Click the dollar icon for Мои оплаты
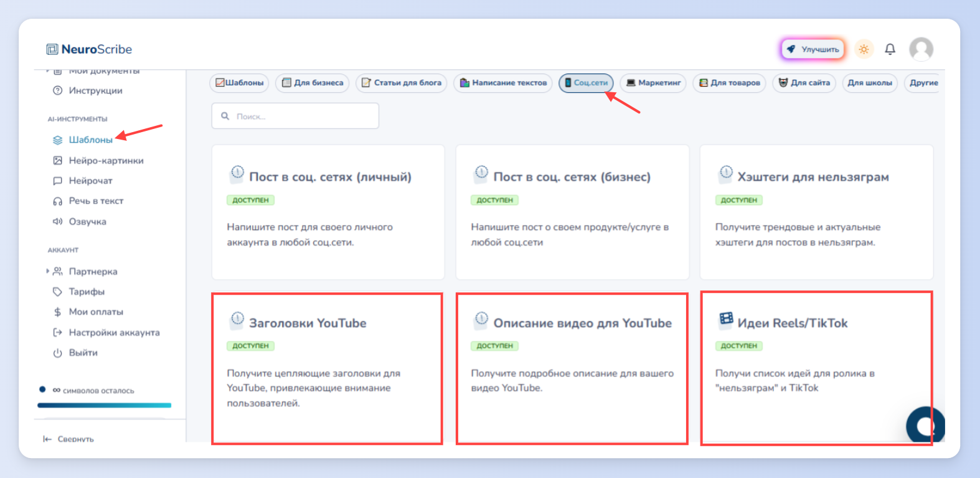Screen dimensions: 980x478 click(58, 312)
